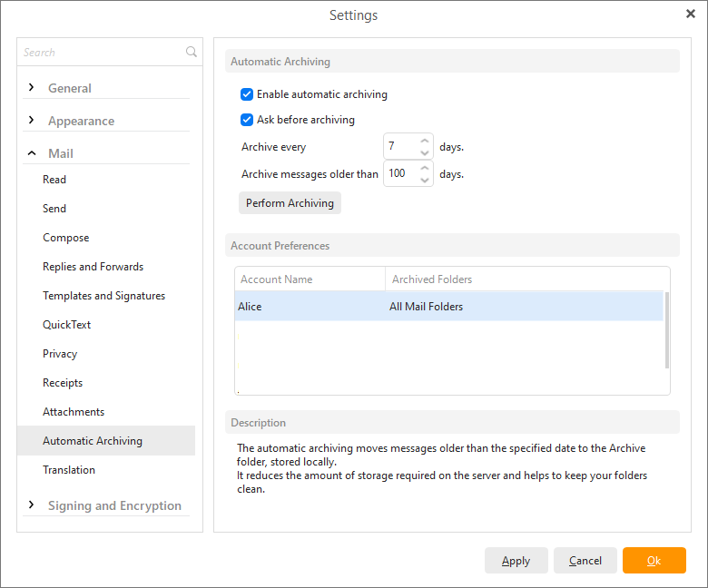Select the QuickText settings page

[x=67, y=325]
